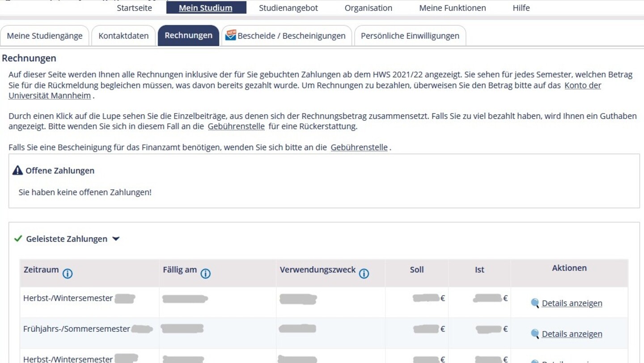Open the Gebührenstelle link for Rückerstattung
The image size is (644, 363).
coord(236,127)
